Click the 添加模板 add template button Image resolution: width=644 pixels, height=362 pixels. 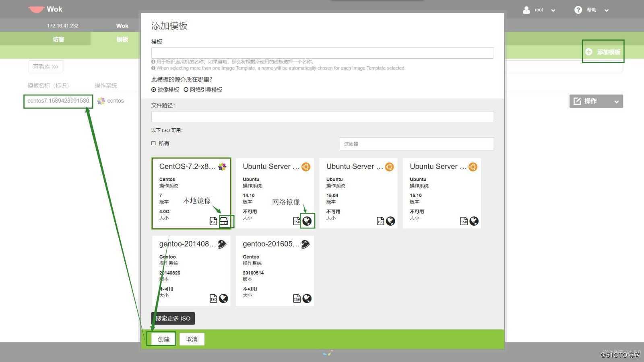point(603,52)
